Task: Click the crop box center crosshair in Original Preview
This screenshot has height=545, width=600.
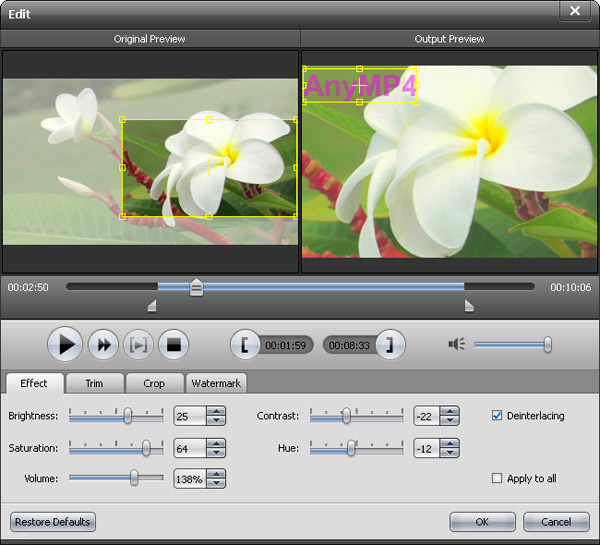Action: click(209, 168)
